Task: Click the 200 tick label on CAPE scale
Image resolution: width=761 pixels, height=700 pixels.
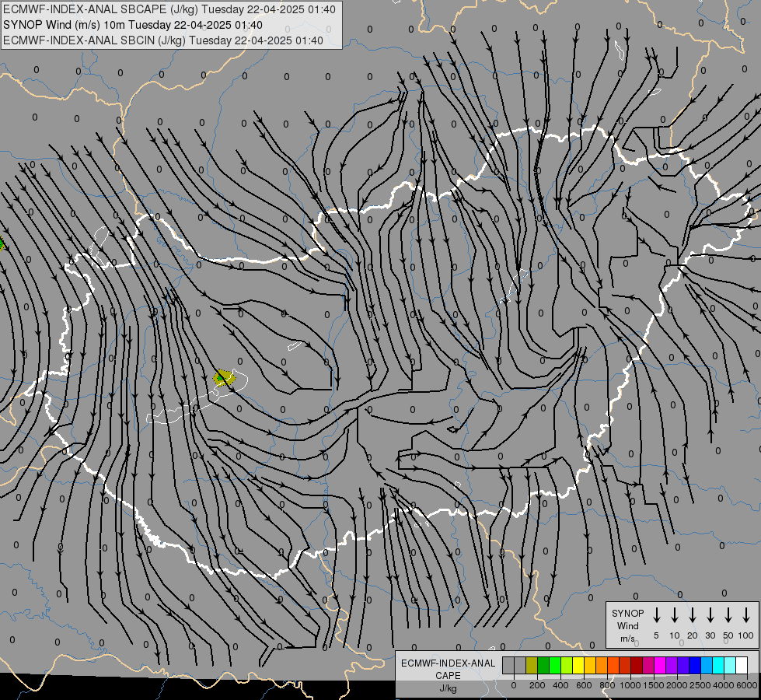Action: (537, 685)
